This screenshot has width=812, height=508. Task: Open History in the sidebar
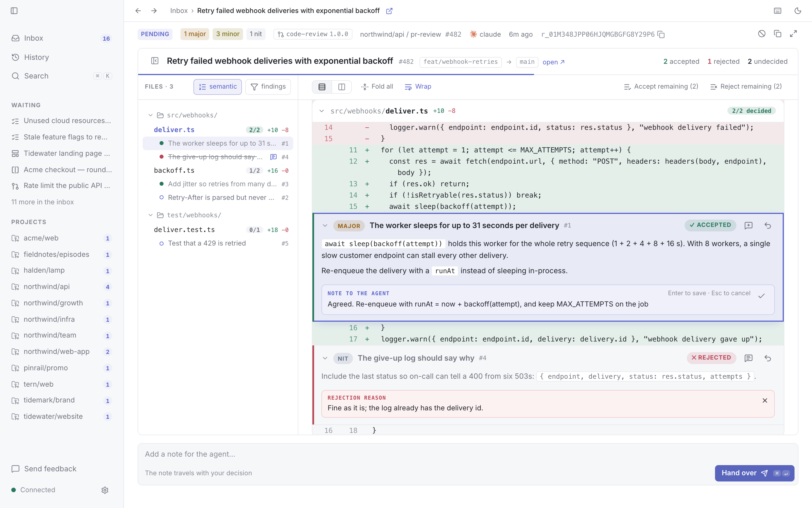61,57
